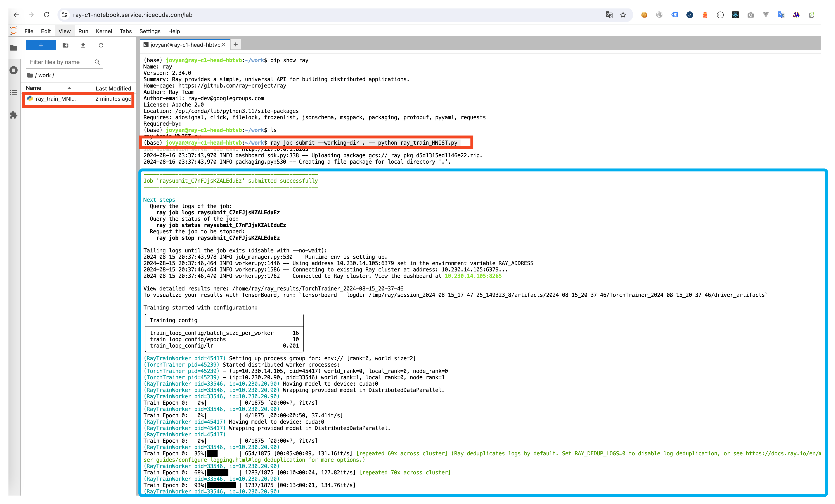Select the ray_train_MNIST file in browser

pyautogui.click(x=56, y=99)
